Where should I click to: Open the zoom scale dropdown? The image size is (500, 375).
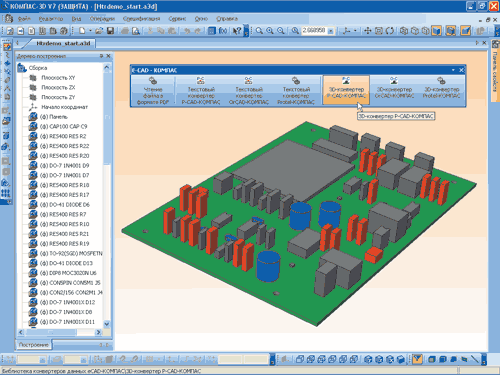click(x=331, y=31)
